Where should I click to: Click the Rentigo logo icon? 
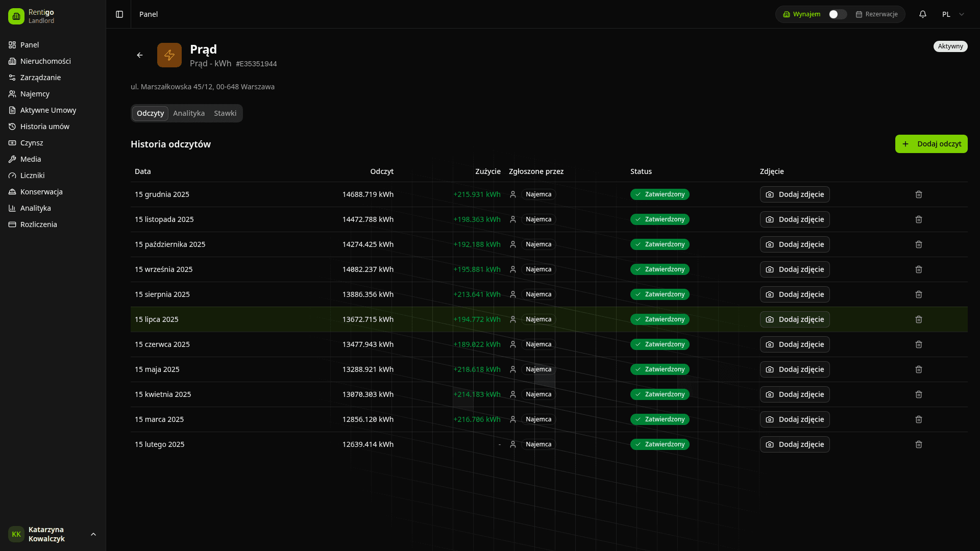pyautogui.click(x=16, y=16)
